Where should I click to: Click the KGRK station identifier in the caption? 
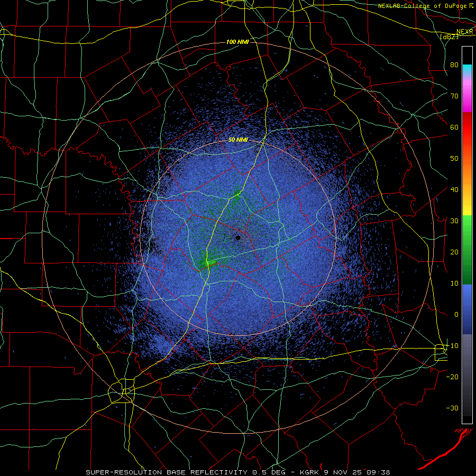(x=308, y=472)
